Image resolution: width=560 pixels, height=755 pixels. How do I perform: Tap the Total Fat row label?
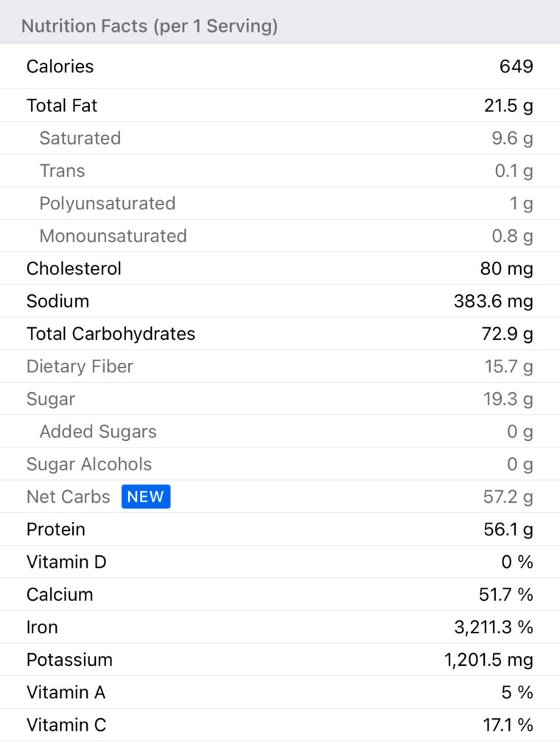(62, 105)
